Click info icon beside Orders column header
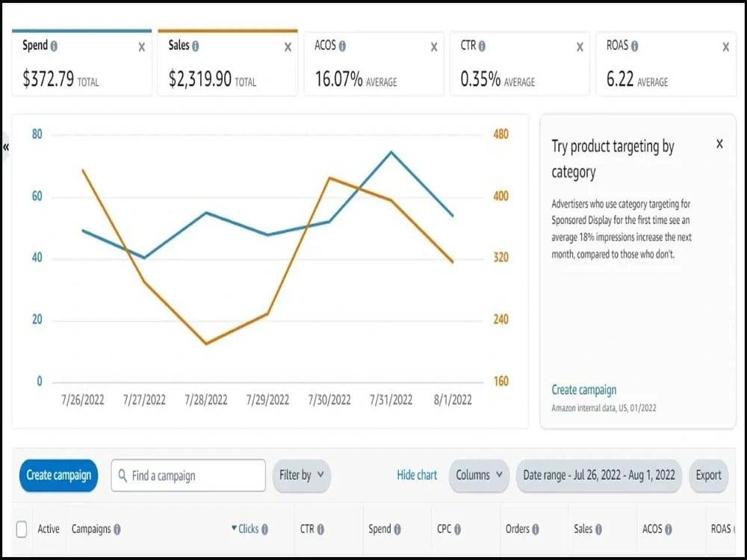The image size is (747, 560). [536, 529]
